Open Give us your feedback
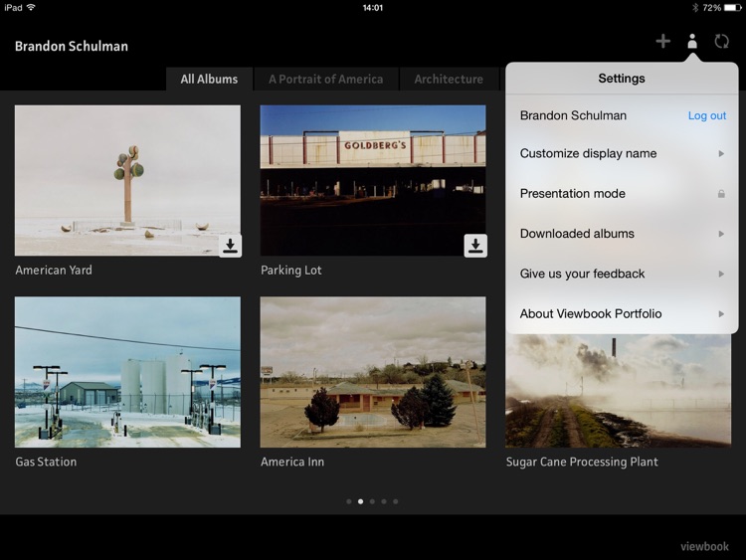The width and height of the screenshot is (746, 560). 622,274
